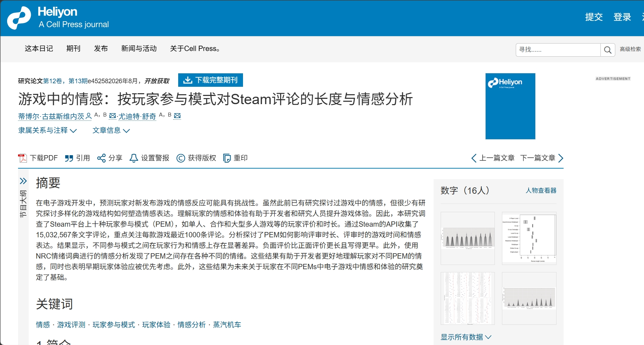Click the first author's person icon
This screenshot has width=644, height=345.
pyautogui.click(x=89, y=116)
